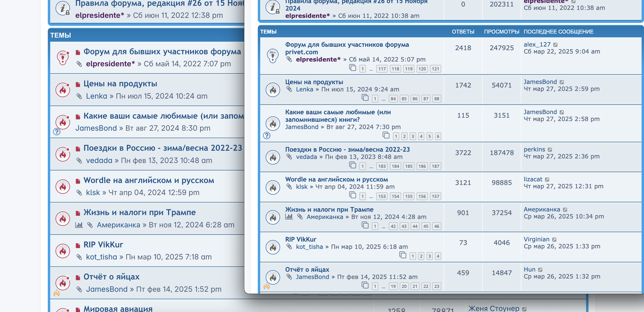The image size is (644, 312).
Task: Column header ОТВЕТЫ
Action: (x=463, y=32)
